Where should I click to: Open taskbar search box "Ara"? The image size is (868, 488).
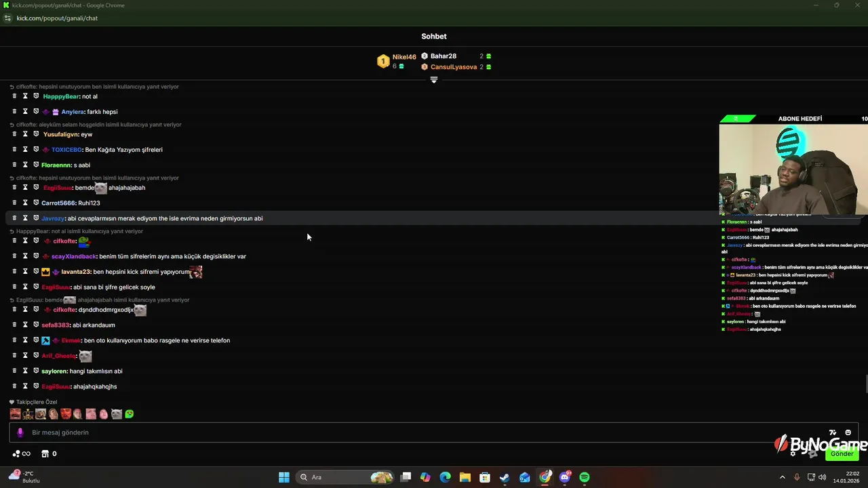pos(346,477)
